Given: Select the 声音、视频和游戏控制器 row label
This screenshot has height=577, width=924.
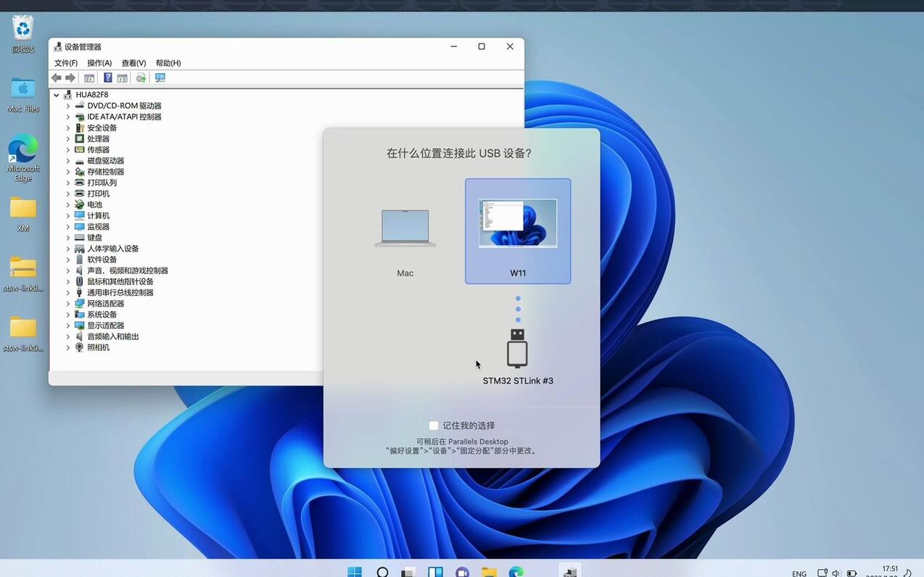Looking at the screenshot, I should (128, 270).
